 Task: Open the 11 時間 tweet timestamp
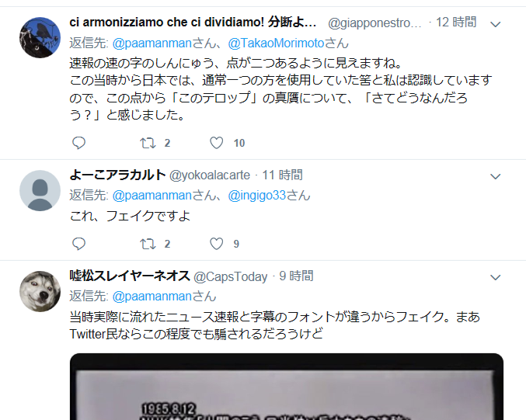click(x=282, y=175)
